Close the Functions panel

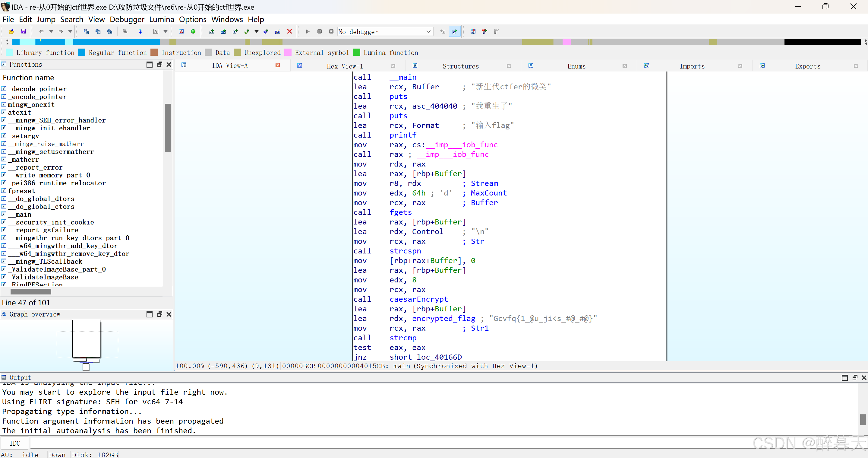pos(169,65)
